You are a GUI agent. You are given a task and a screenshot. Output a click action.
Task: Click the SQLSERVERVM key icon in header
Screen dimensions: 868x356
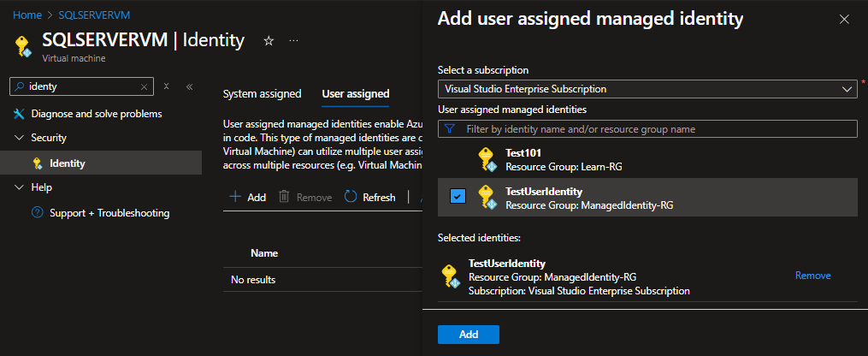point(24,46)
